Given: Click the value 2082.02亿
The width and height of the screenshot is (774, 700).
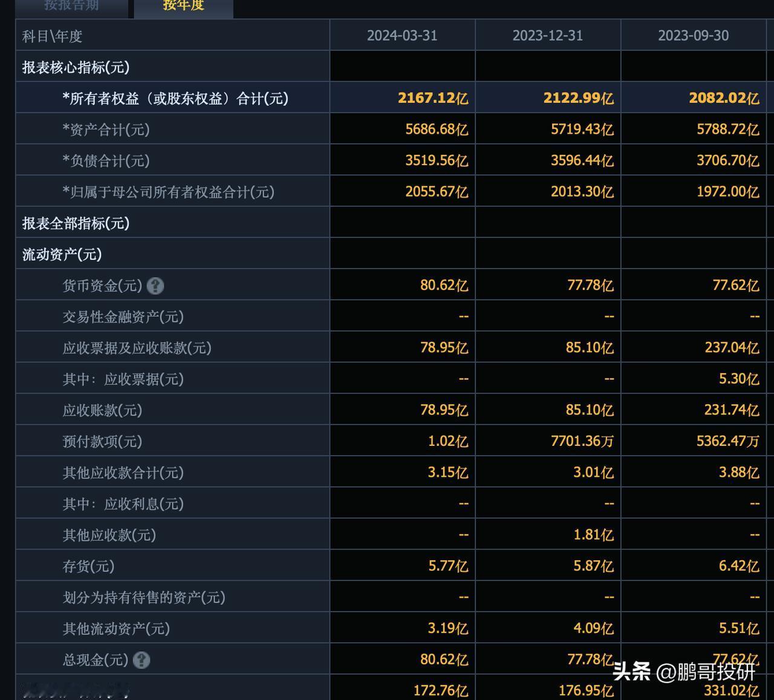Looking at the screenshot, I should click(x=724, y=98).
